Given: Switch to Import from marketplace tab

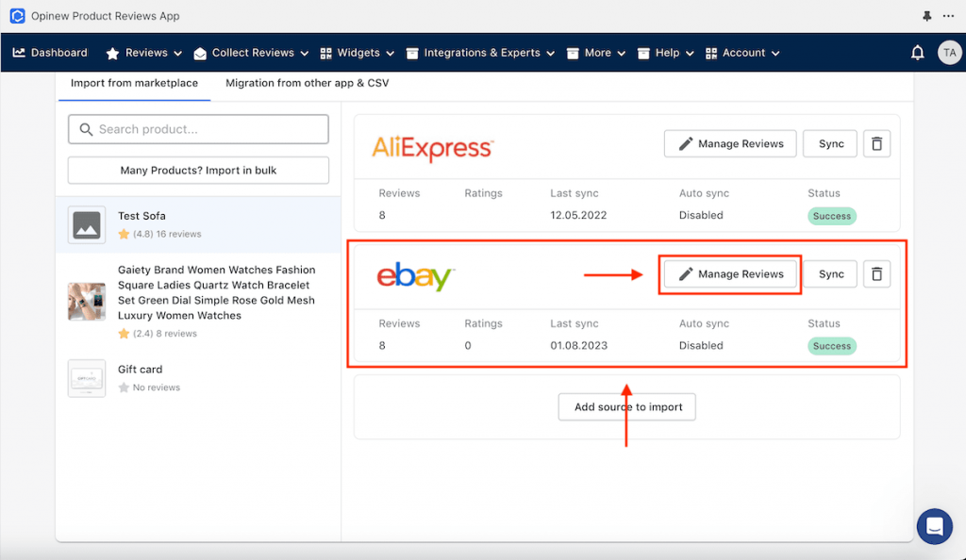Looking at the screenshot, I should [134, 84].
